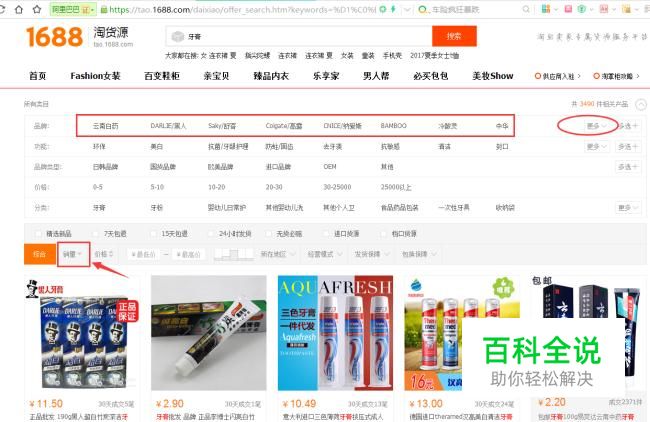Expand 更多 in the 品牌 row

[x=597, y=126]
